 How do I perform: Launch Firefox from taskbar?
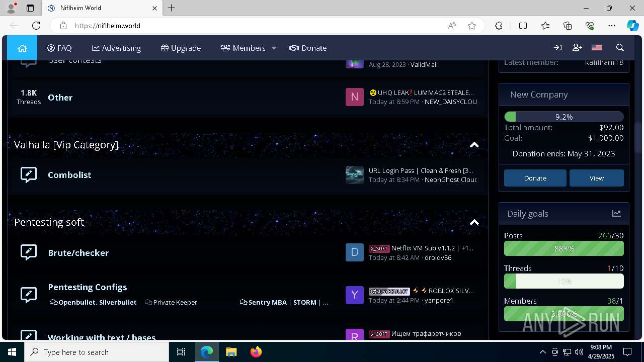(x=256, y=352)
